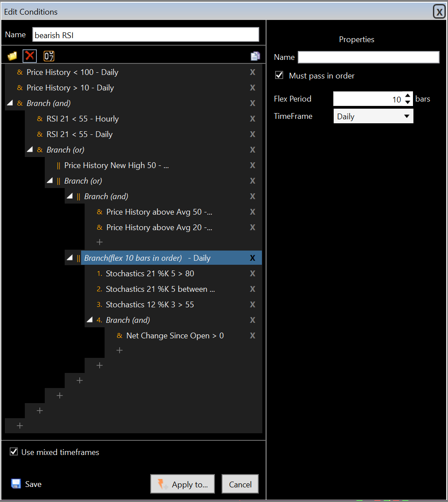
Task: Click the Cancel button
Action: point(240,484)
